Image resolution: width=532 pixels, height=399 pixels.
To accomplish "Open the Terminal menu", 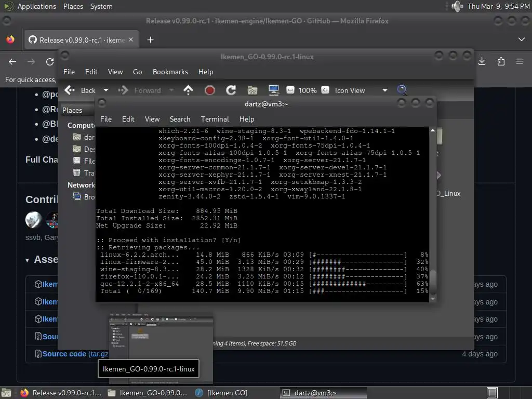I will click(215, 119).
